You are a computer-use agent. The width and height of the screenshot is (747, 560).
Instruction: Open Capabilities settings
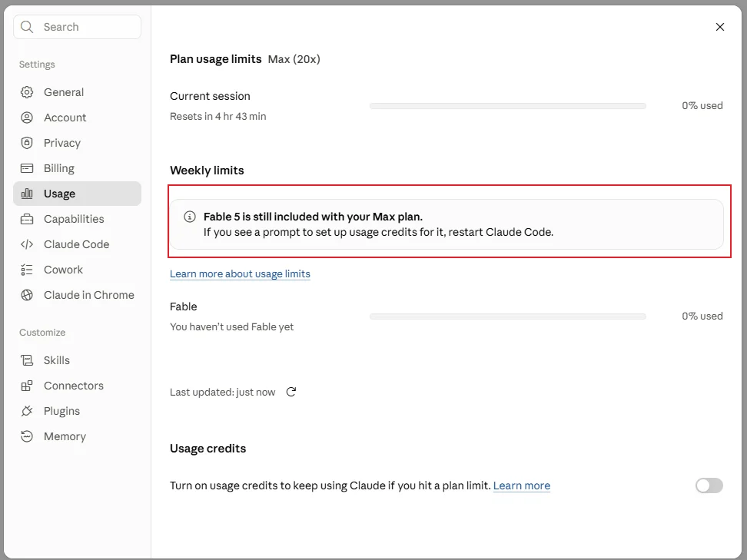(77, 219)
